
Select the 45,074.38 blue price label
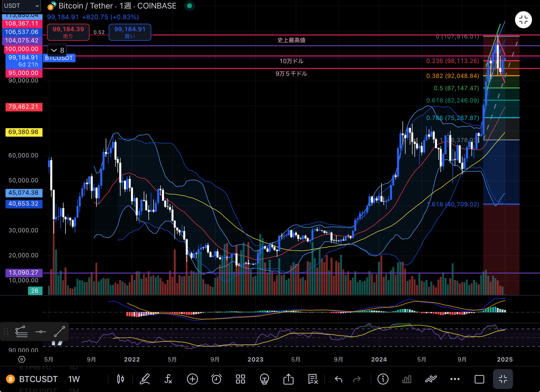(x=23, y=193)
